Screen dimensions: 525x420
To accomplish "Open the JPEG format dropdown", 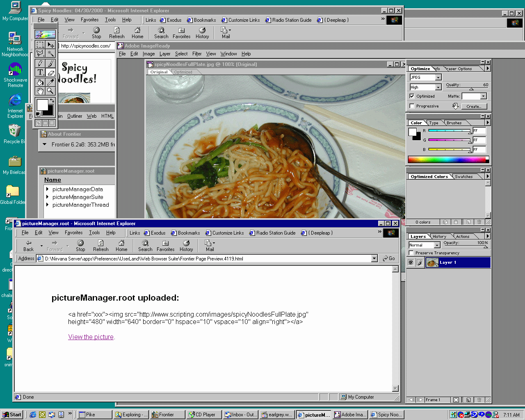I will [x=438, y=78].
